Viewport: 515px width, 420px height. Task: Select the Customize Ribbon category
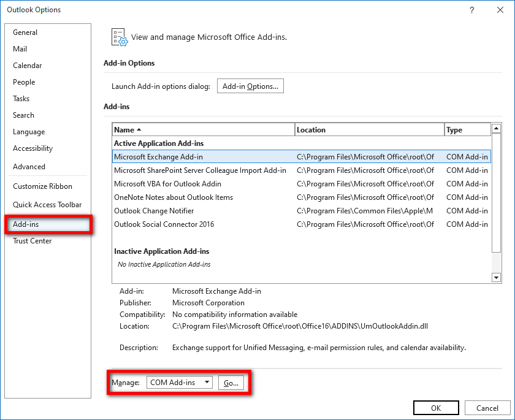43,186
